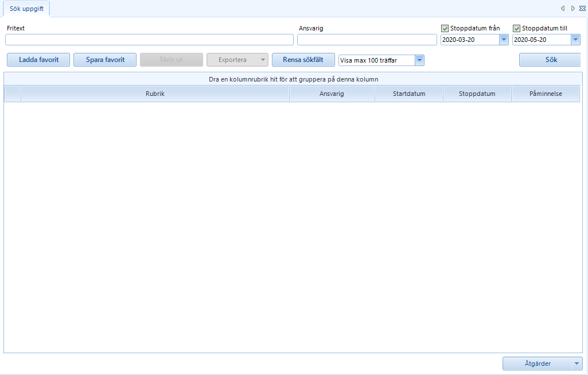Open the Stoppdatum till date dropdown
Image resolution: width=588 pixels, height=375 pixels.
point(575,40)
